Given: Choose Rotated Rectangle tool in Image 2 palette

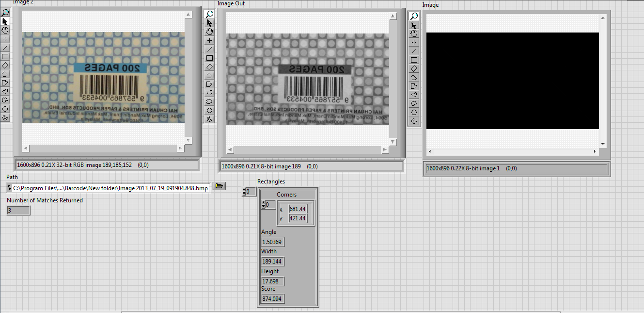Looking at the screenshot, I should pyautogui.click(x=5, y=65).
